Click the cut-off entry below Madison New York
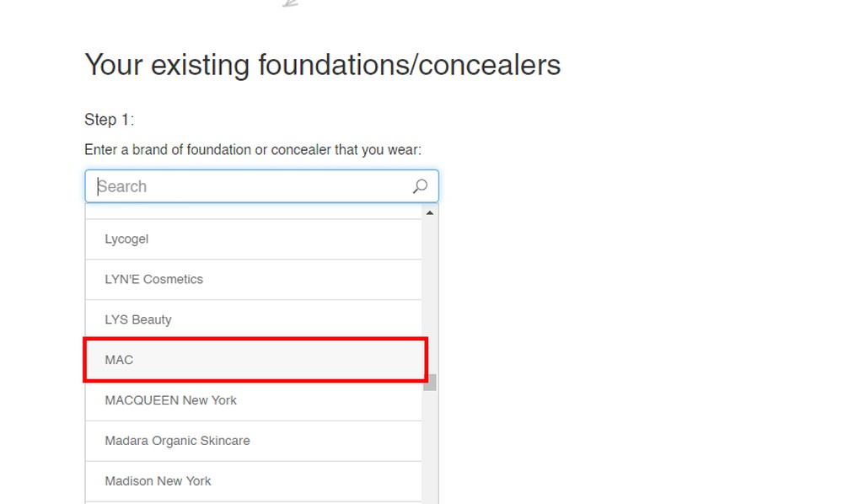Viewport: 843px width, 504px height. click(x=253, y=502)
